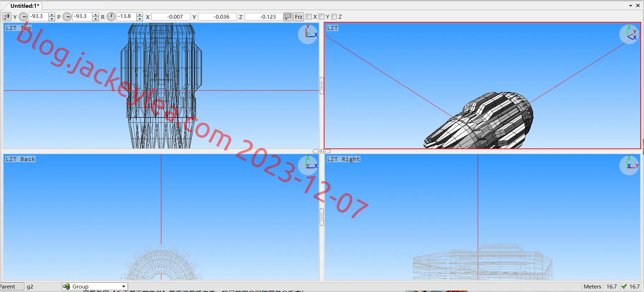Click the upper vertical splitter grip

coord(322,85)
